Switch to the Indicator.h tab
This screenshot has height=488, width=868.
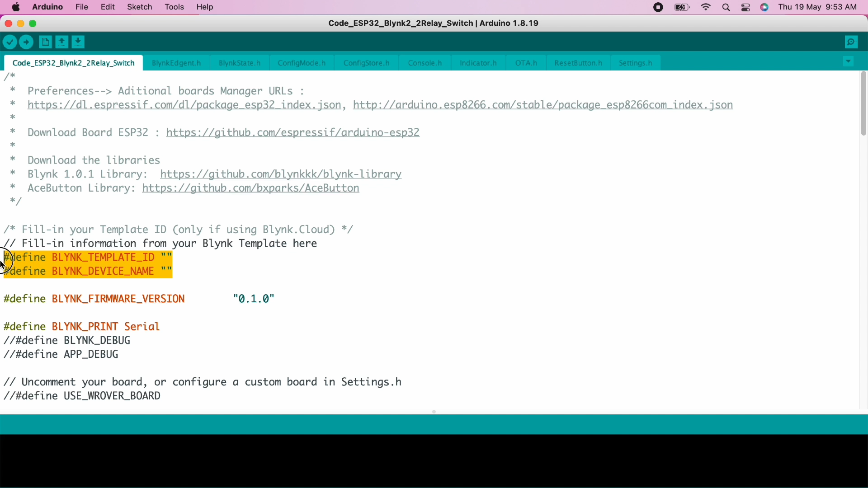tap(479, 63)
